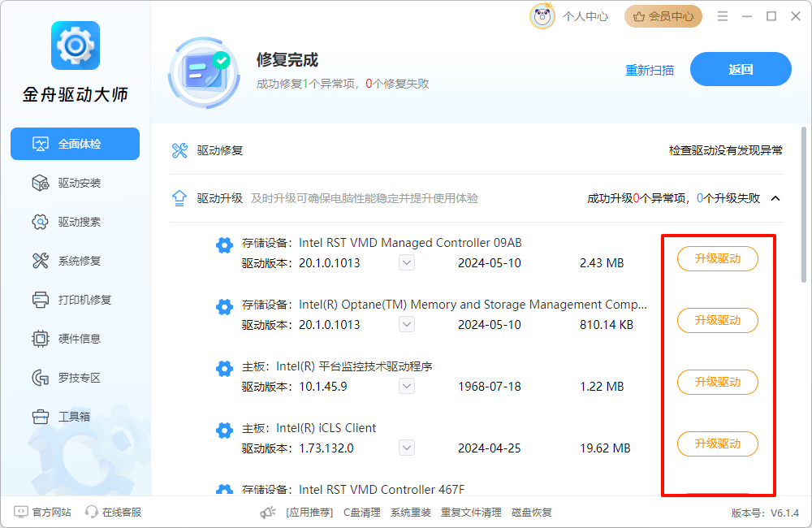812x528 pixels.
Task: Upgrade the Intel iCLS Client driver
Action: (x=717, y=444)
